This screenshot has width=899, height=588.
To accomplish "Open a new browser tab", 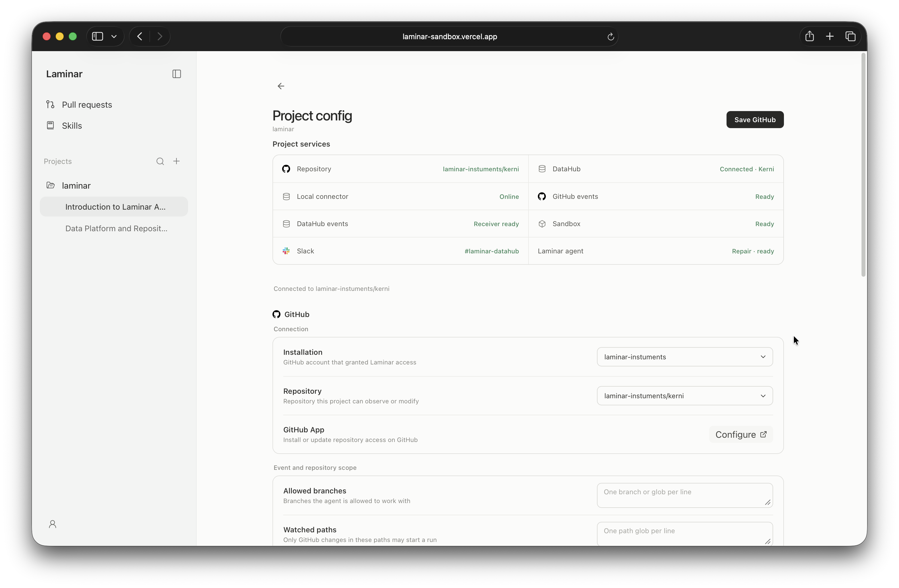I will pos(829,36).
